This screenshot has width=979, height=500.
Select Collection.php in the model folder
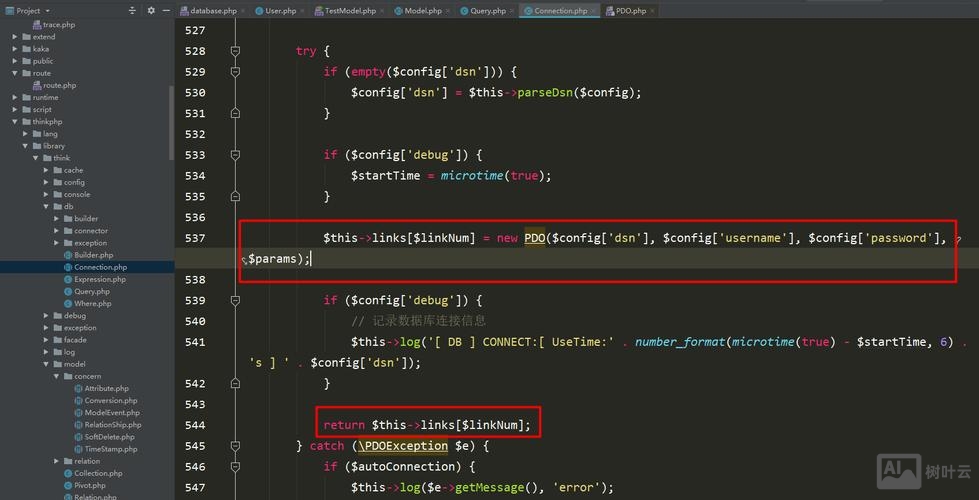(x=94, y=473)
